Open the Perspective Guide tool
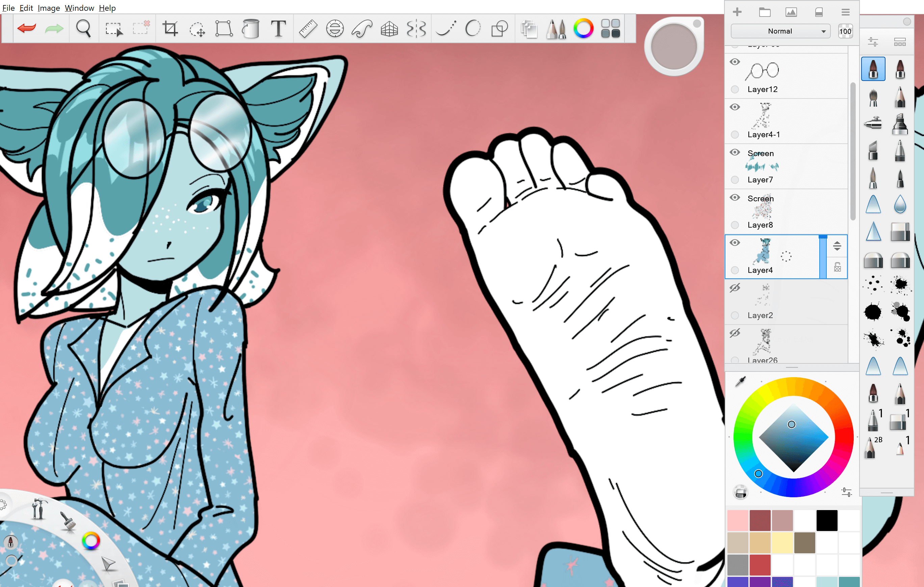This screenshot has height=587, width=924. click(389, 29)
